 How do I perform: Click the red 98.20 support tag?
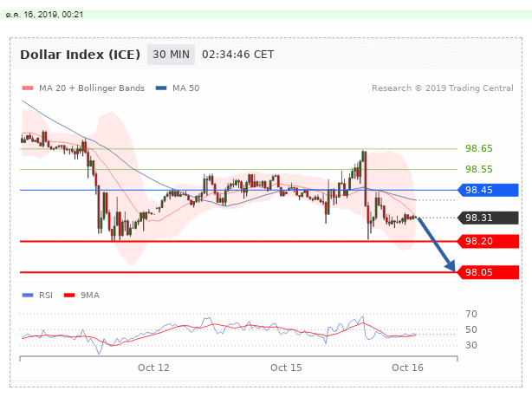[488, 241]
